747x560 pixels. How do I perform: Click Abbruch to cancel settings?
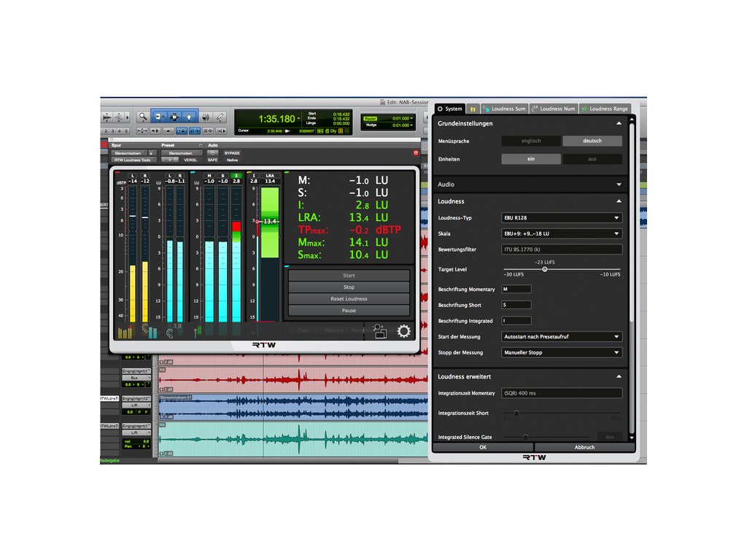tap(584, 447)
